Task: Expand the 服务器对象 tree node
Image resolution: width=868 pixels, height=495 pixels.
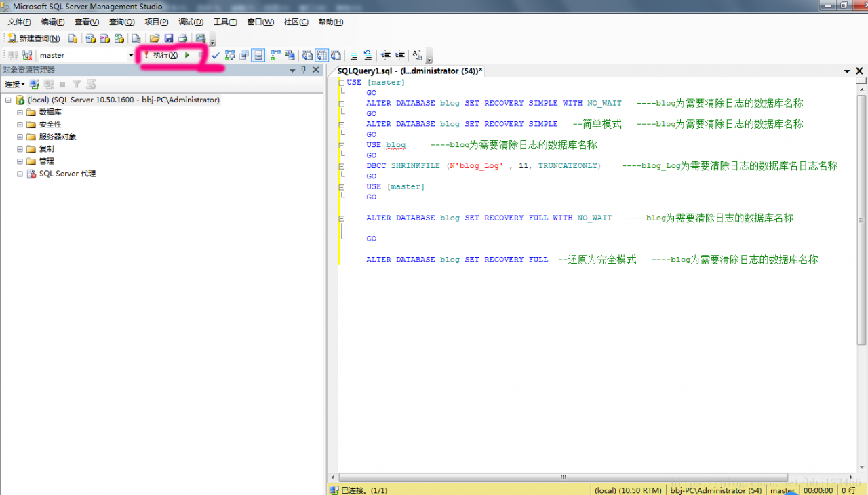Action: [x=20, y=136]
